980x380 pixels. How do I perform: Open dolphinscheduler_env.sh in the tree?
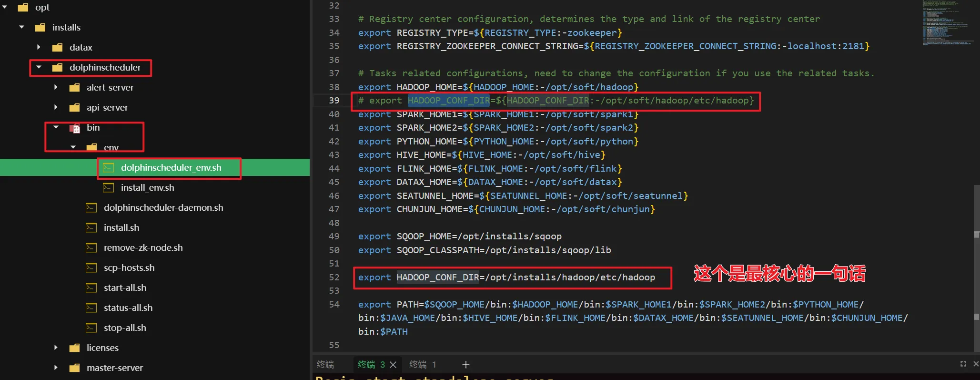171,167
